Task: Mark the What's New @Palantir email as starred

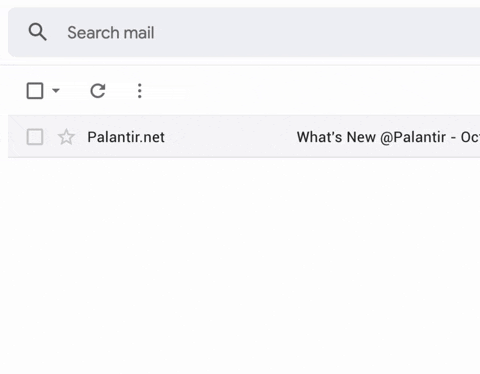Action: click(x=66, y=137)
